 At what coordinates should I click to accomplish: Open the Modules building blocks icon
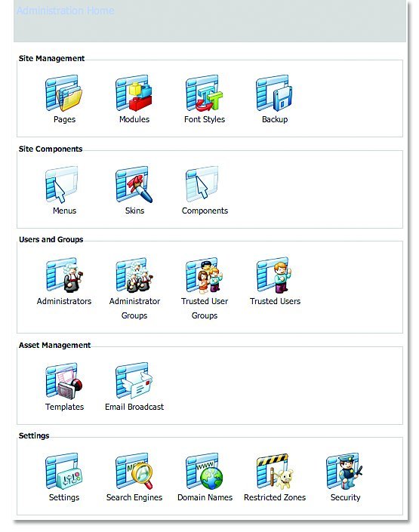click(x=134, y=94)
